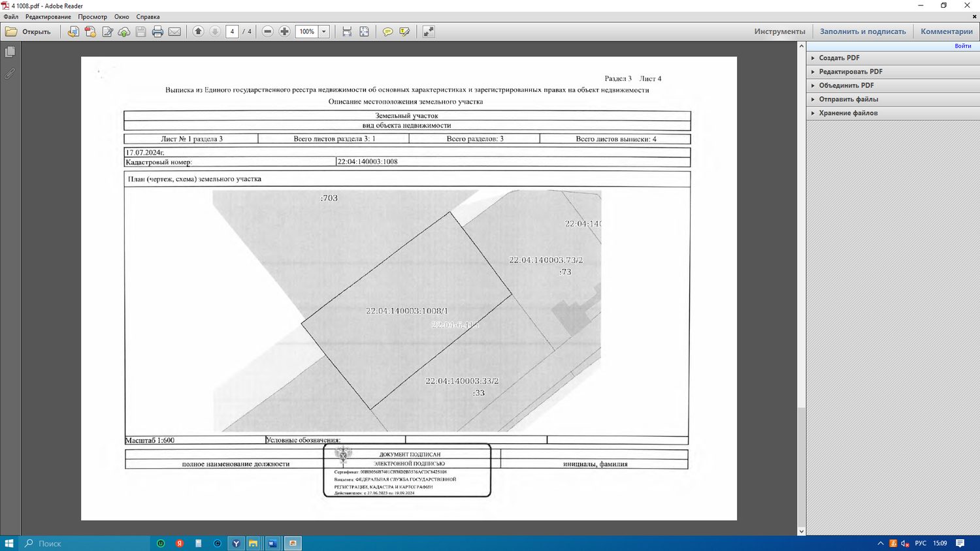
Task: Zoom in with the plus button
Action: (x=285, y=31)
